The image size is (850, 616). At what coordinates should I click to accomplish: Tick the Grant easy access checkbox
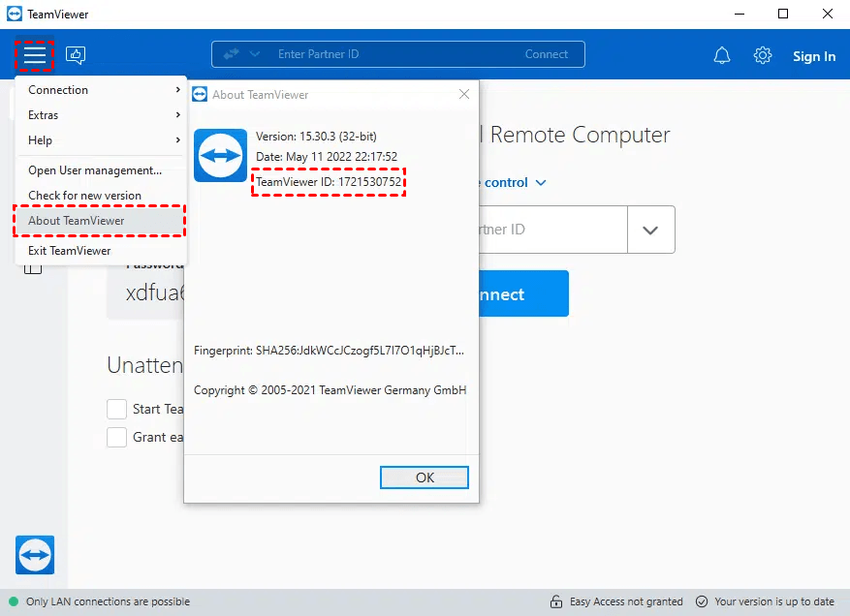[x=116, y=437]
